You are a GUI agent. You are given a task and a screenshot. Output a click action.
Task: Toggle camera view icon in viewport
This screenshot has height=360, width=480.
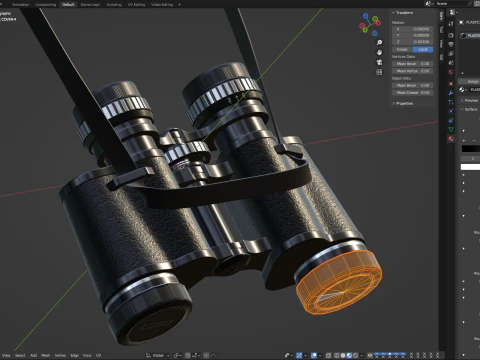tap(379, 62)
